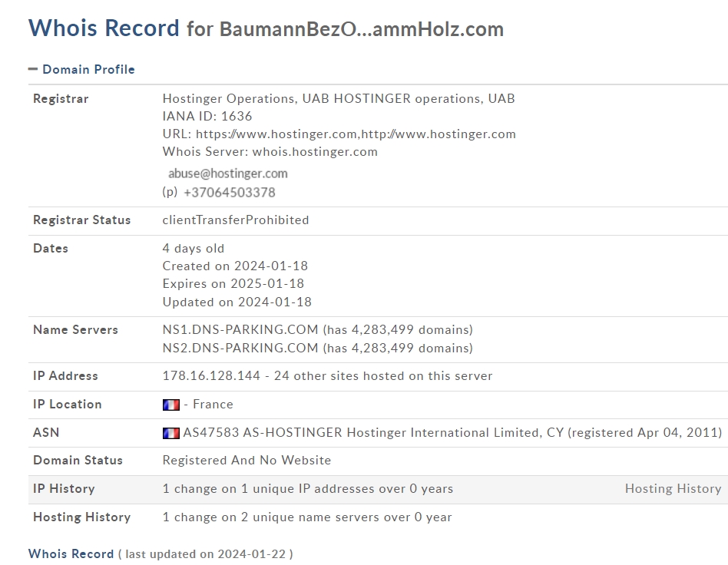This screenshot has width=728, height=565.
Task: Click the Whois Record page heading
Action: click(104, 28)
